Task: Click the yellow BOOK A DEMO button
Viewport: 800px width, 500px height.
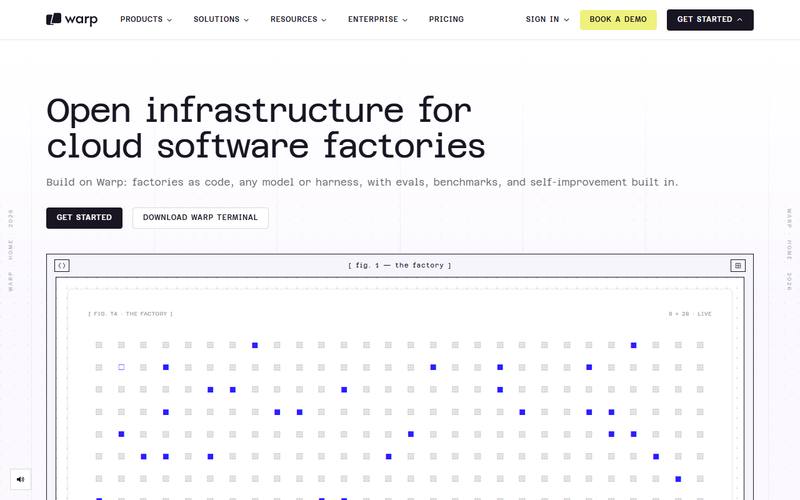Action: (618, 19)
